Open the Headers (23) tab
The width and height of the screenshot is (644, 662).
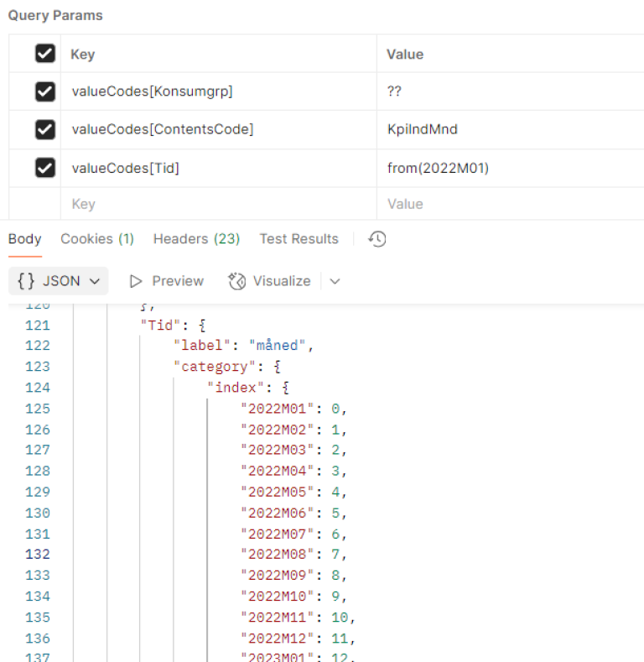coord(196,239)
